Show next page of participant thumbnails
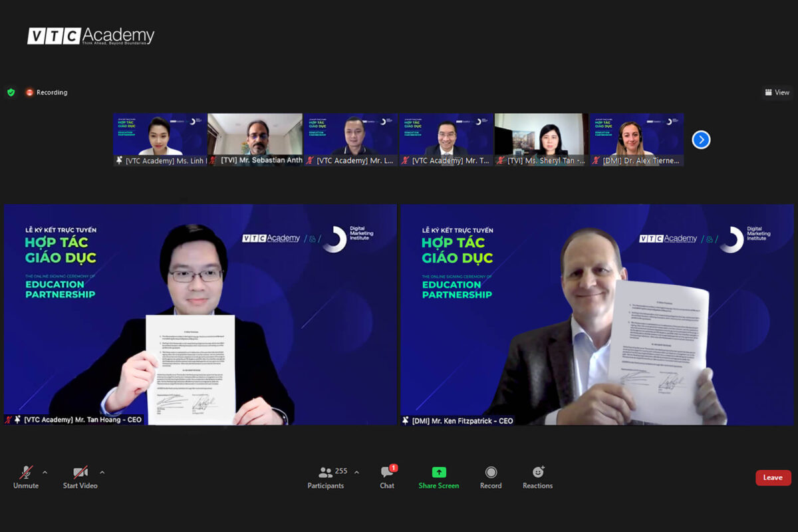The width and height of the screenshot is (798, 532). pos(701,140)
